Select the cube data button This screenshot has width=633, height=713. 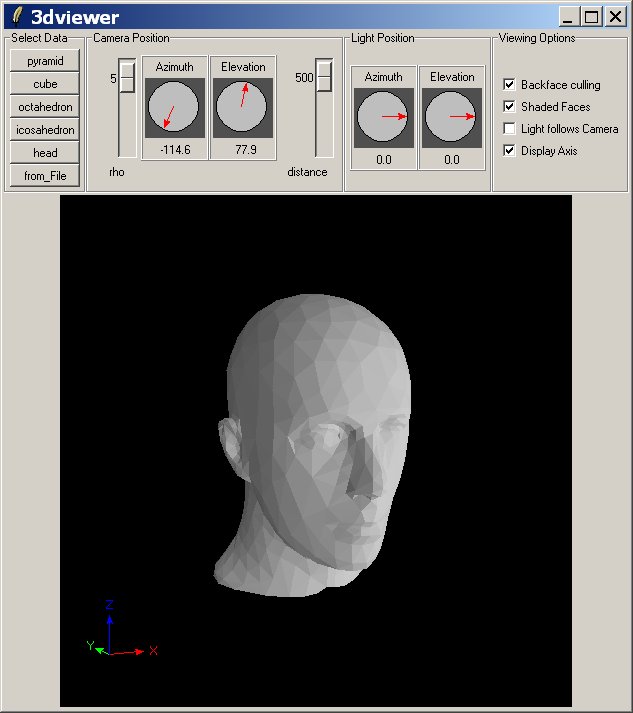45,84
